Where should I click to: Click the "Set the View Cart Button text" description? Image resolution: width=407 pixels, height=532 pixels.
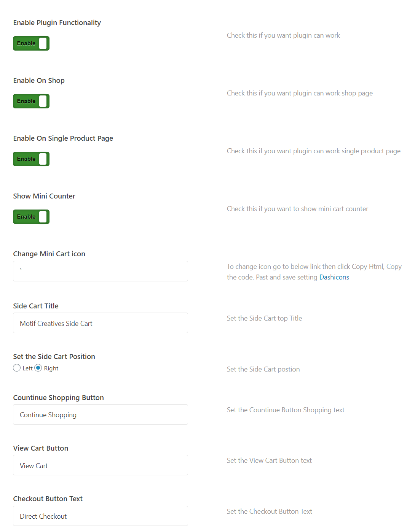pyautogui.click(x=269, y=461)
